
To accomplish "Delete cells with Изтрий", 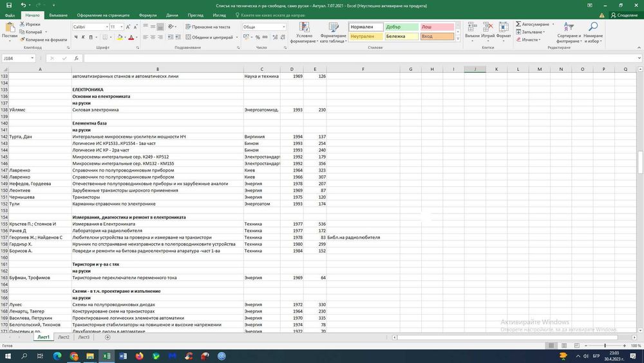I will click(488, 30).
